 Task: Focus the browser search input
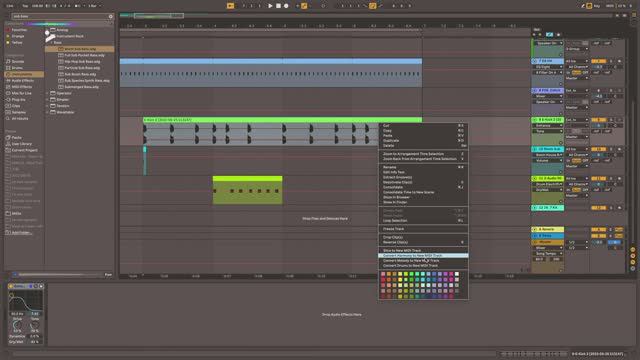coord(60,16)
